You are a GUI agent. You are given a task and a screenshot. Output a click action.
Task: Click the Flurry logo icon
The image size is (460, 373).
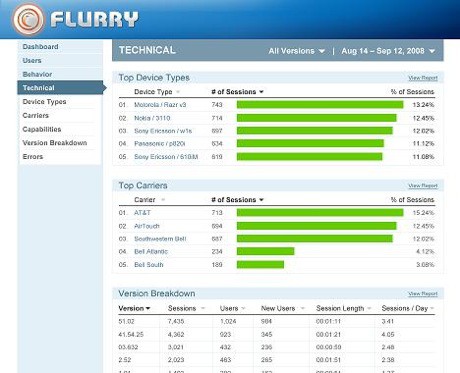pyautogui.click(x=28, y=20)
